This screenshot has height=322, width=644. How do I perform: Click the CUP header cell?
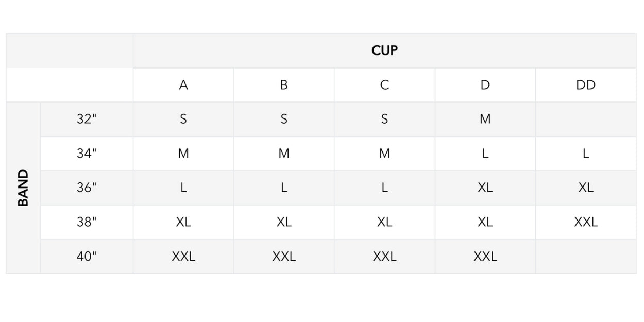point(384,50)
